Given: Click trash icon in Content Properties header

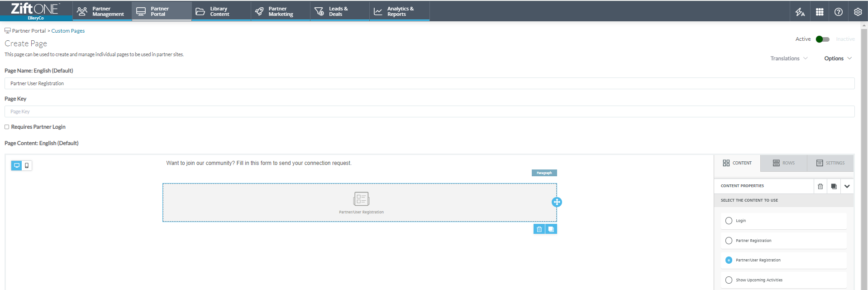Looking at the screenshot, I should click(820, 186).
